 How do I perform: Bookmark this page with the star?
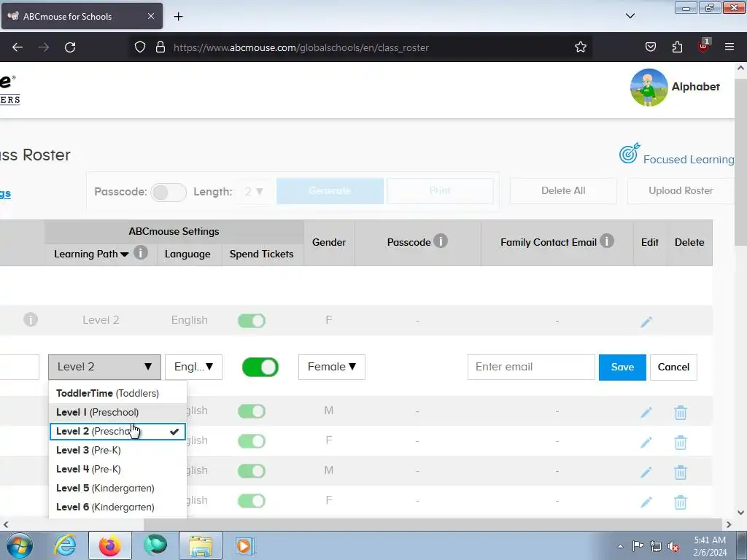pos(580,47)
